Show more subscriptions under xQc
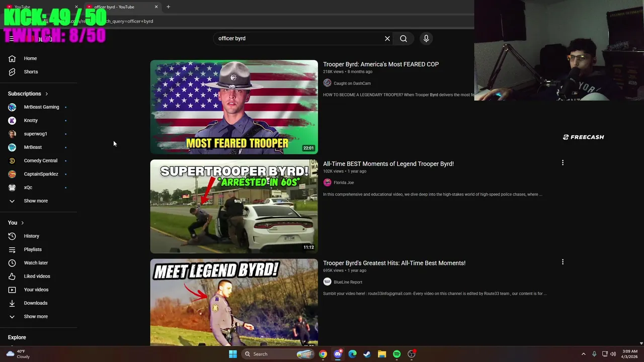Image resolution: width=644 pixels, height=362 pixels. tap(36, 201)
